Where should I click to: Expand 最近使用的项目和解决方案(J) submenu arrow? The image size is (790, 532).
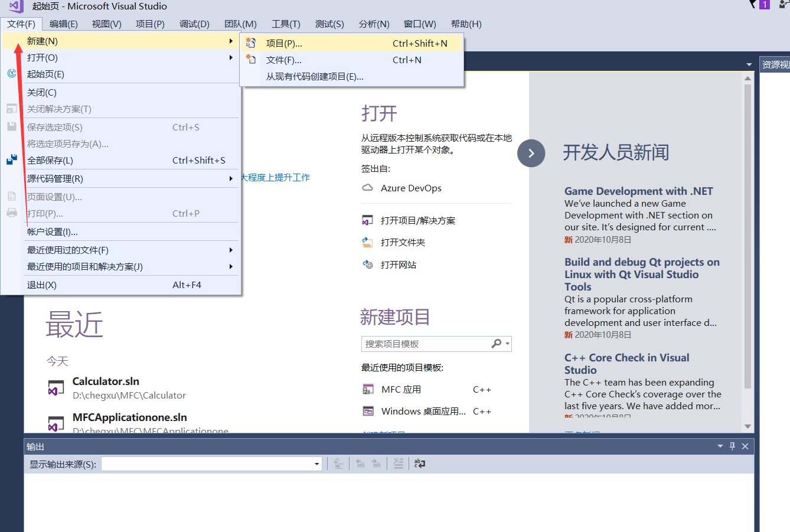tap(231, 266)
